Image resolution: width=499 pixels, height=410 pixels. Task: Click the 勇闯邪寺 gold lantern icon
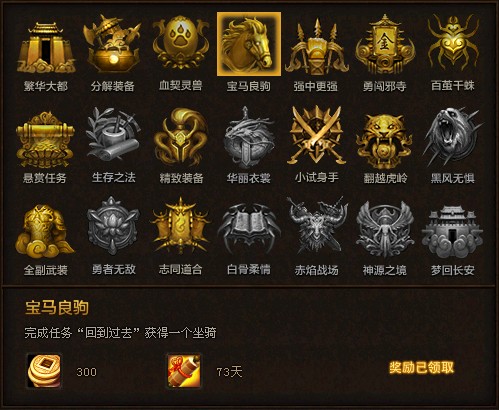pos(384,45)
